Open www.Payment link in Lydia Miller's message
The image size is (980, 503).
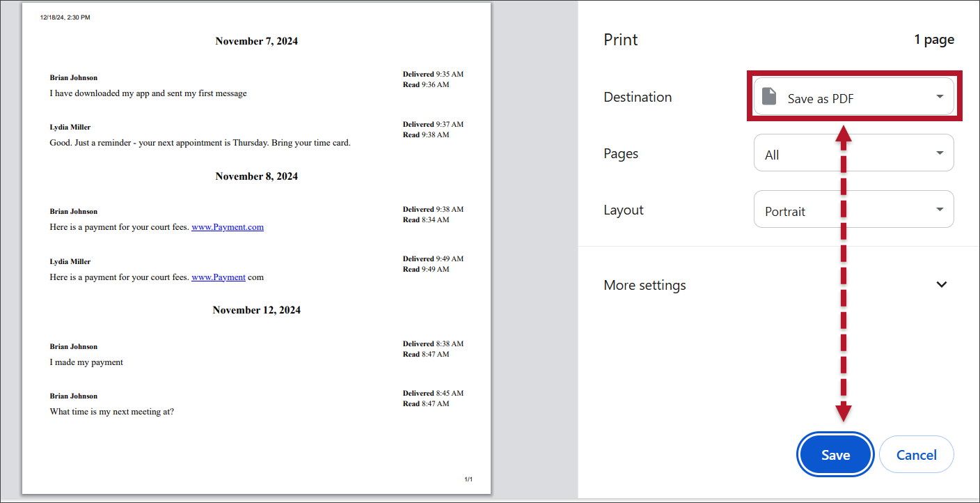[219, 277]
